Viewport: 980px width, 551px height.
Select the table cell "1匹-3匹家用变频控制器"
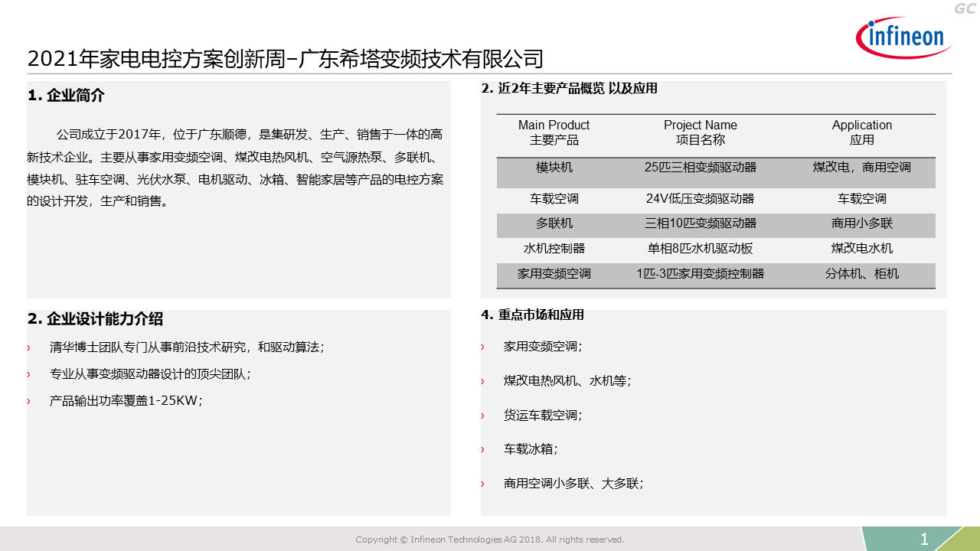pyautogui.click(x=701, y=273)
